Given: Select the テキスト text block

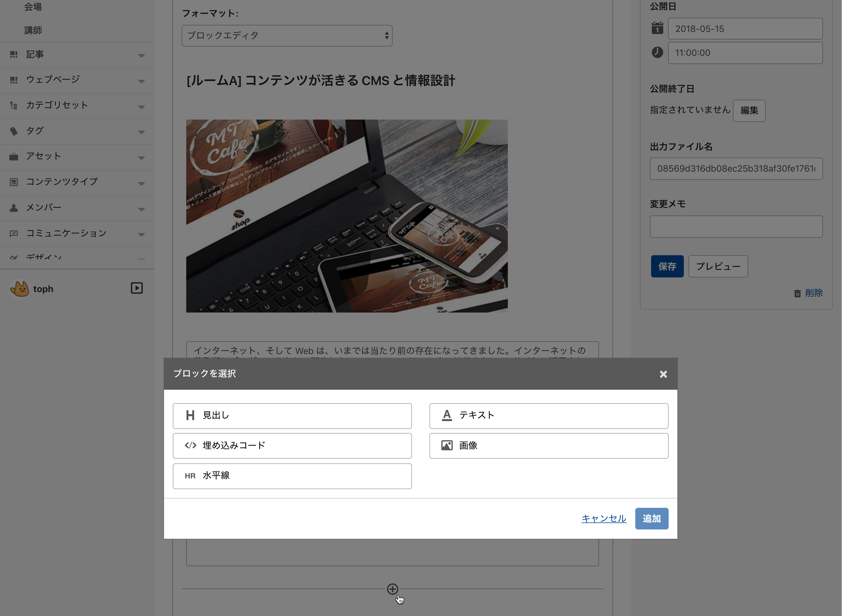Looking at the screenshot, I should point(548,416).
